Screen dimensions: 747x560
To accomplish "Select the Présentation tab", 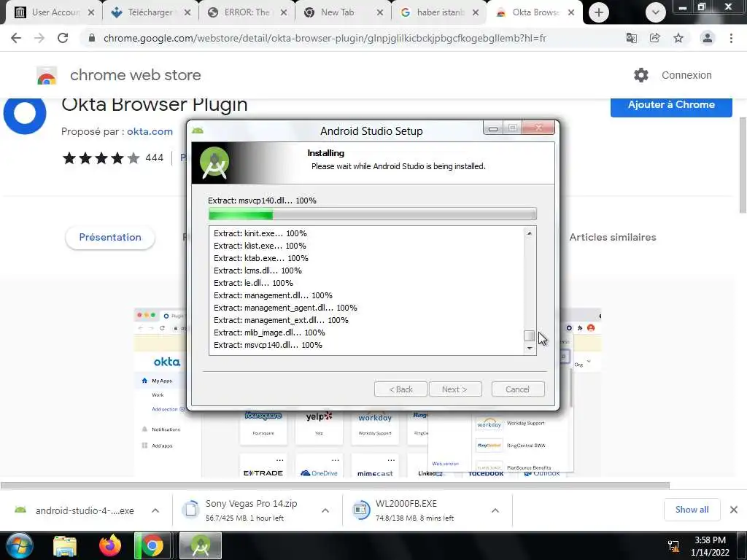I will pyautogui.click(x=110, y=237).
